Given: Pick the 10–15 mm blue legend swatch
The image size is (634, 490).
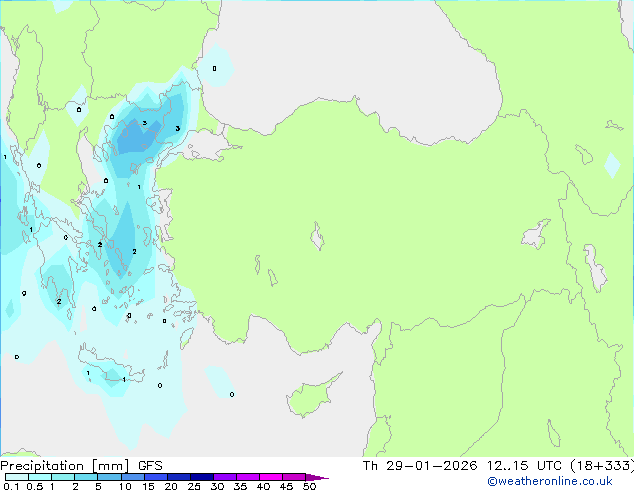Looking at the screenshot, I should pyautogui.click(x=133, y=477).
